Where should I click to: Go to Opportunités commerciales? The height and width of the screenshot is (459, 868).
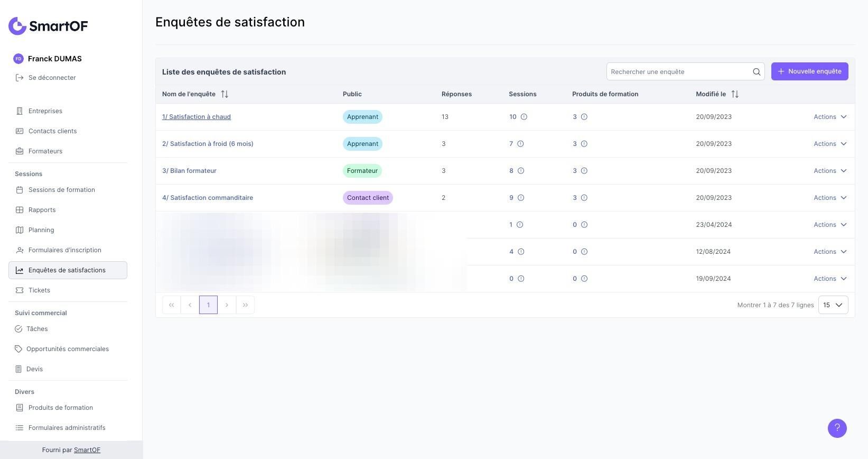[67, 349]
